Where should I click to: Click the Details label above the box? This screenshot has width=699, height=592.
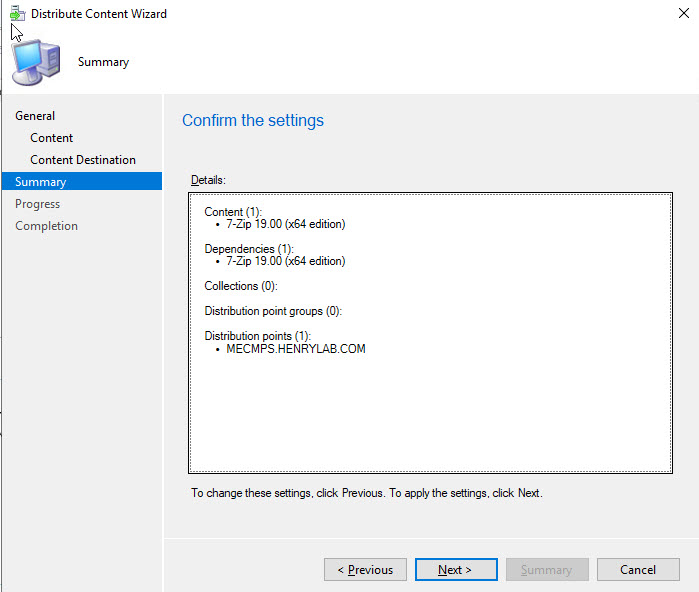click(209, 180)
